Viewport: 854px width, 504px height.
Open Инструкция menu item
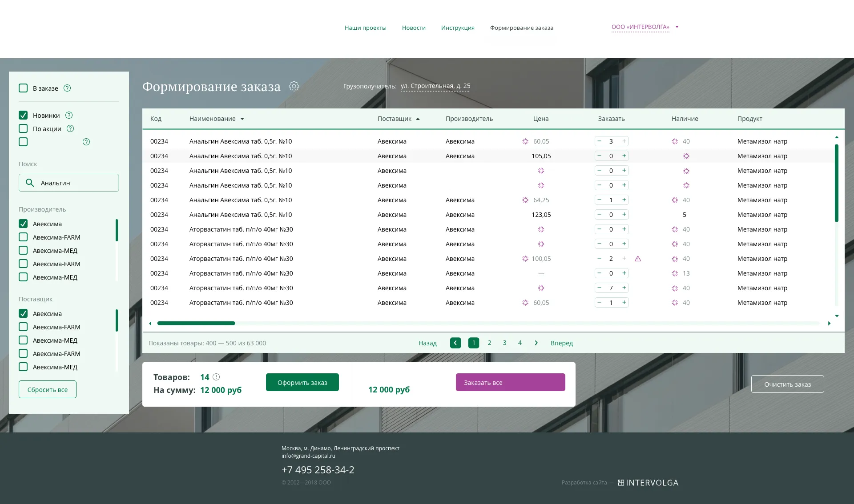[457, 28]
